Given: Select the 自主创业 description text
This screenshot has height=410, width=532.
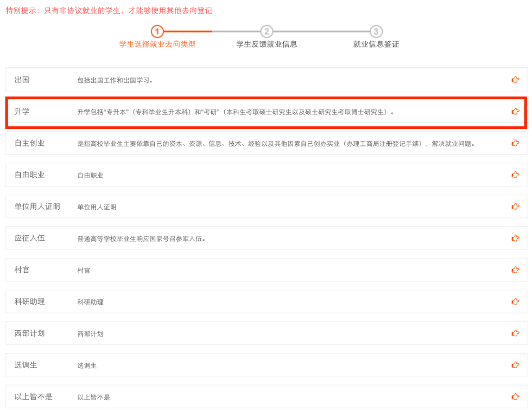Looking at the screenshot, I should [276, 144].
